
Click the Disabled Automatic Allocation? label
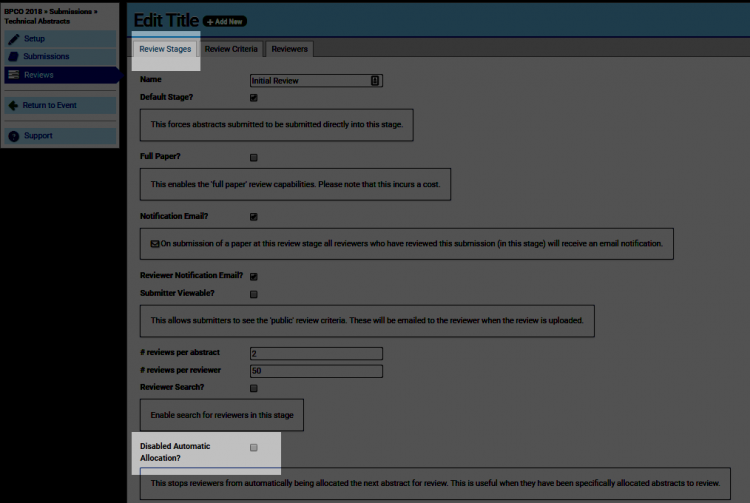coord(175,452)
